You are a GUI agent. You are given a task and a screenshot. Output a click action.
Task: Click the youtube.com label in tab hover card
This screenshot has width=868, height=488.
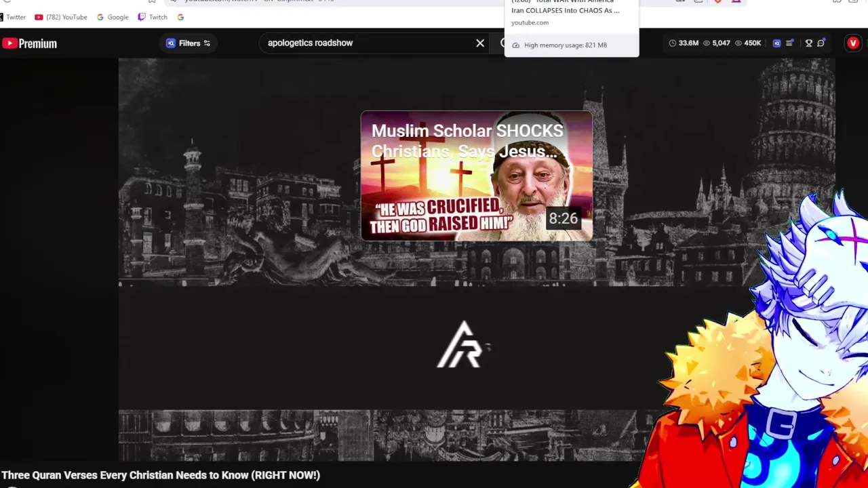tap(530, 22)
